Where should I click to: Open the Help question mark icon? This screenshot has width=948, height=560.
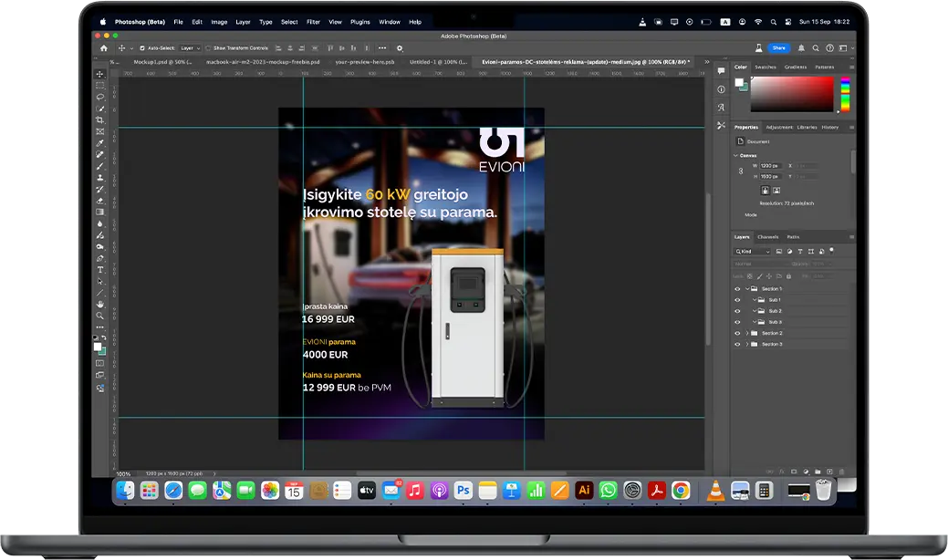pyautogui.click(x=829, y=47)
